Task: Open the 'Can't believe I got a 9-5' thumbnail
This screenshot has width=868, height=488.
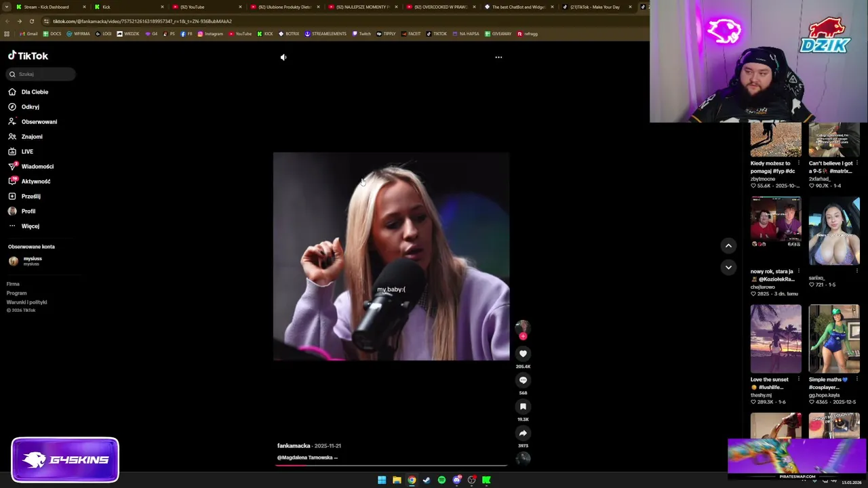Action: 834,140
